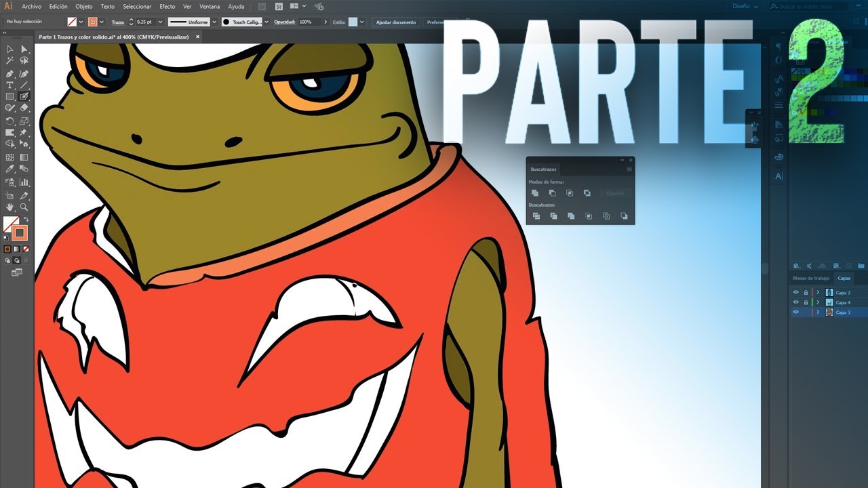The height and width of the screenshot is (488, 868).
Task: Expand layer Capa 3 contents
Action: pyautogui.click(x=818, y=312)
